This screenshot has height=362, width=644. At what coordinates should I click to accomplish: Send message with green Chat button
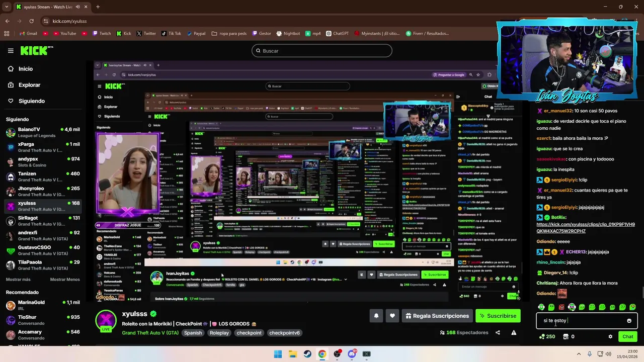click(x=627, y=336)
